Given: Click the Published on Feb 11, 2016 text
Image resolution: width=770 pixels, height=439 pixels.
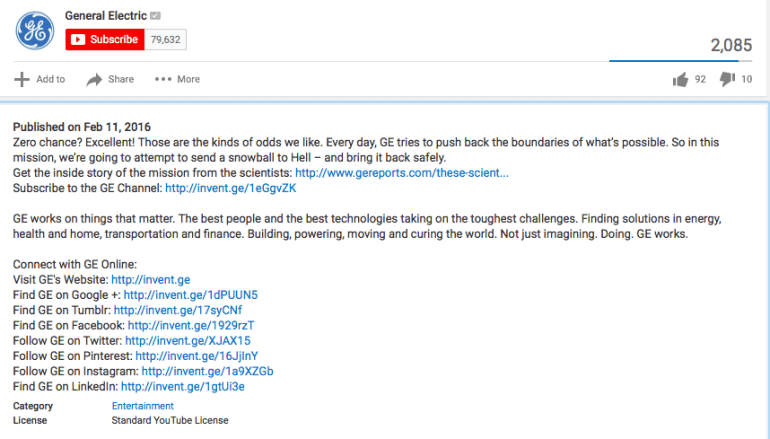Looking at the screenshot, I should click(x=82, y=127).
